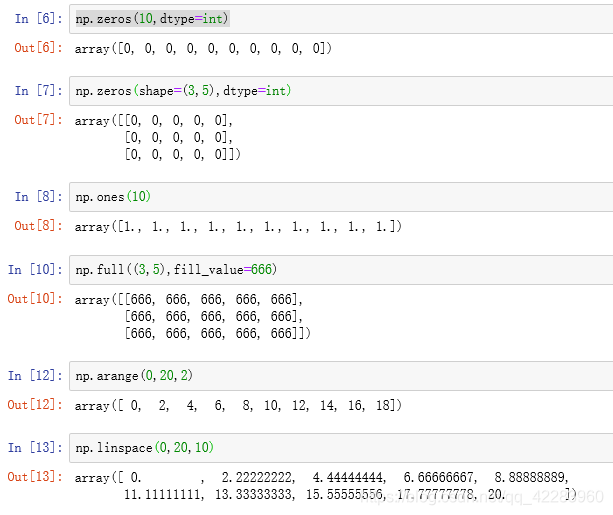Select the np.linspace(0, 20, 10) cell
This screenshot has height=515, width=613.
341,448
